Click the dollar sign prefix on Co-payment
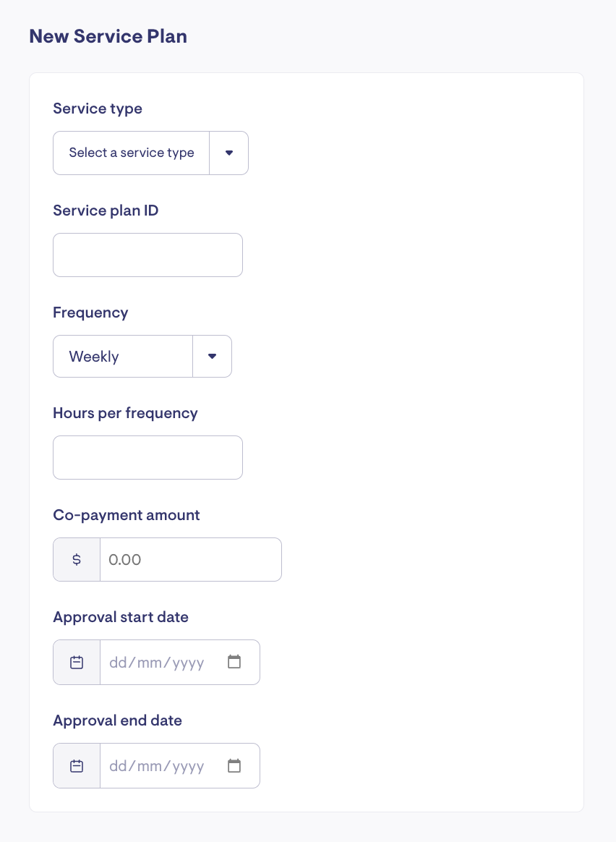Viewport: 616px width, 842px height. point(77,559)
